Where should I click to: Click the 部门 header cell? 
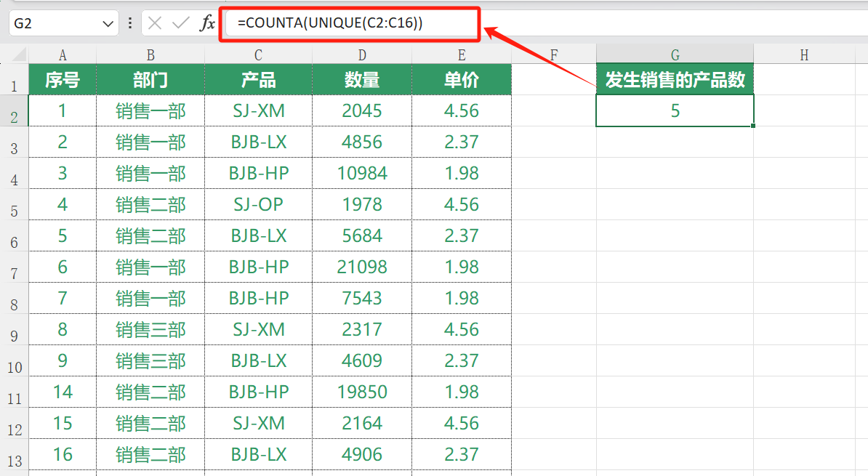click(150, 79)
